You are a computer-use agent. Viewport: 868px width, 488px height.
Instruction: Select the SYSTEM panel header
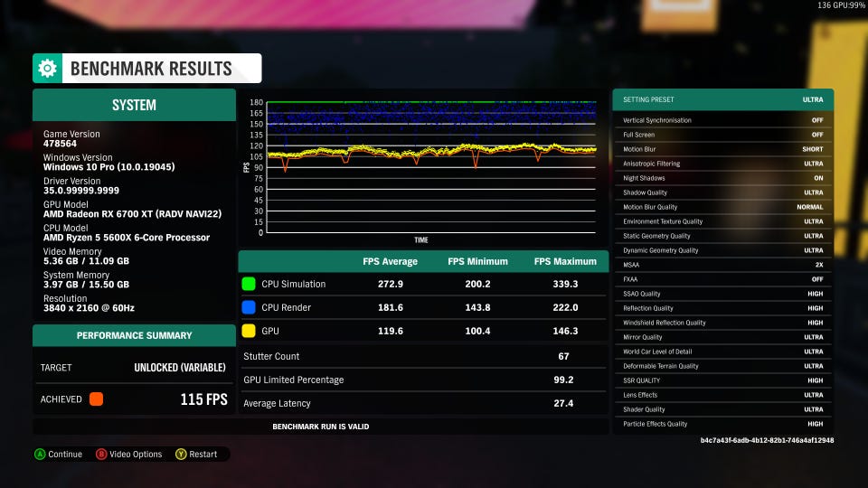click(x=134, y=105)
